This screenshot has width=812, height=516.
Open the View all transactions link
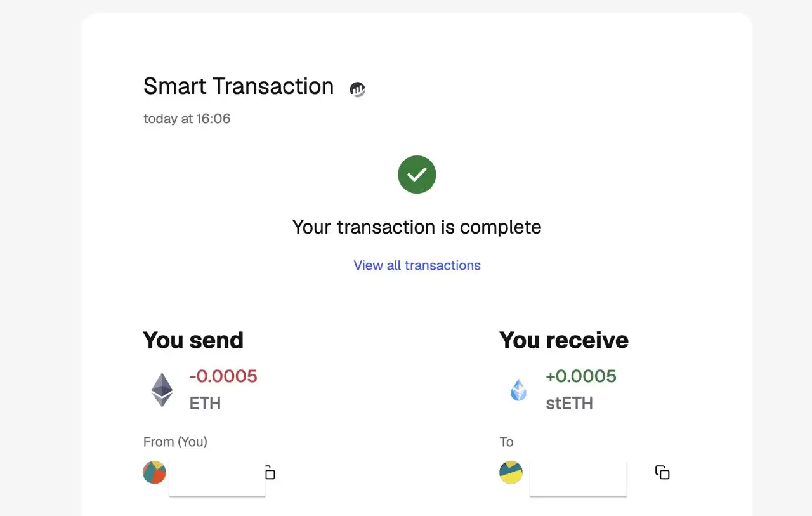pos(417,265)
